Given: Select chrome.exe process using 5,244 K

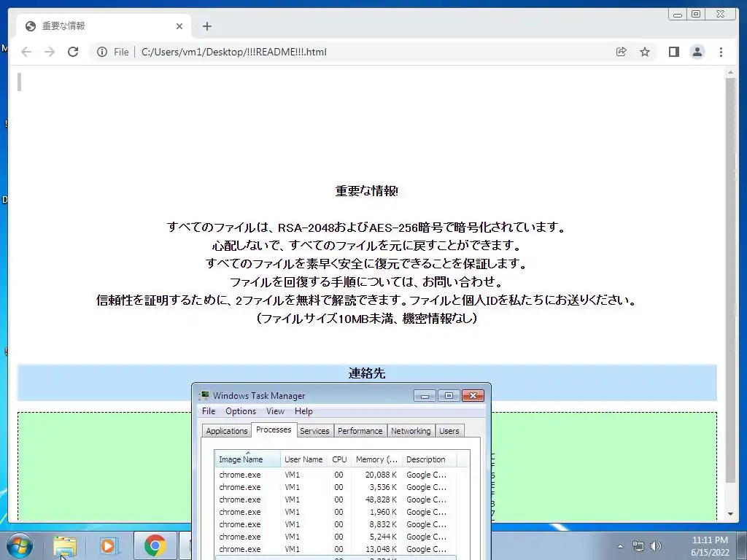Looking at the screenshot, I should pyautogui.click(x=336, y=537).
